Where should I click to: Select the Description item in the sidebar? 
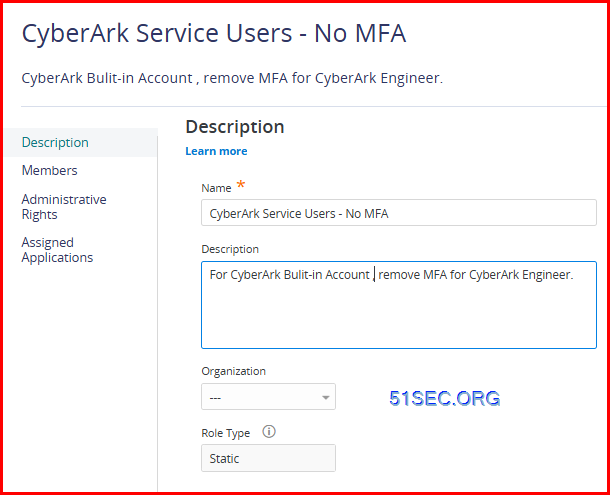pyautogui.click(x=55, y=142)
